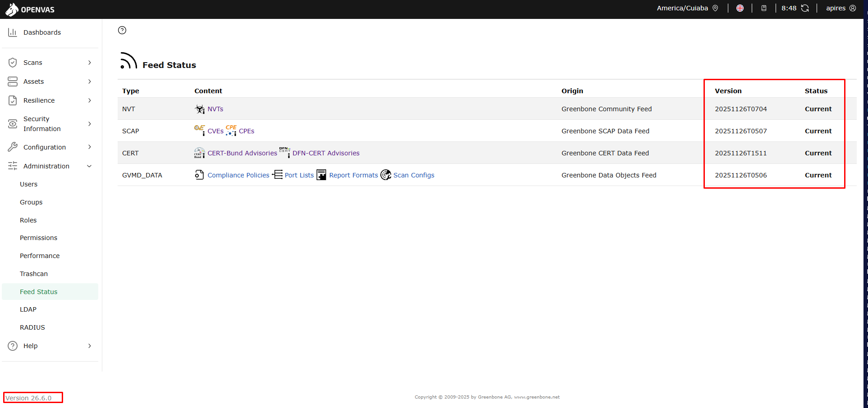The width and height of the screenshot is (868, 408).
Task: Click the Report Formats icon
Action: 321,175
